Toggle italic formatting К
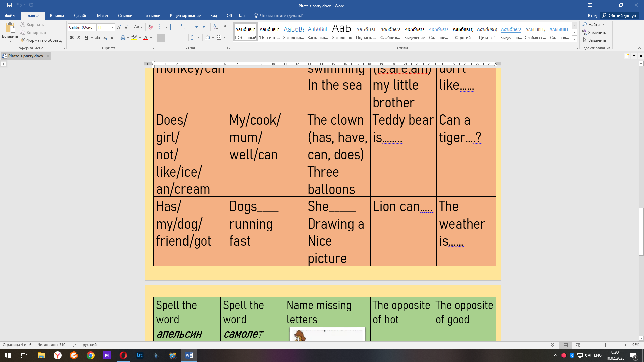The height and width of the screenshot is (362, 644). tap(79, 38)
